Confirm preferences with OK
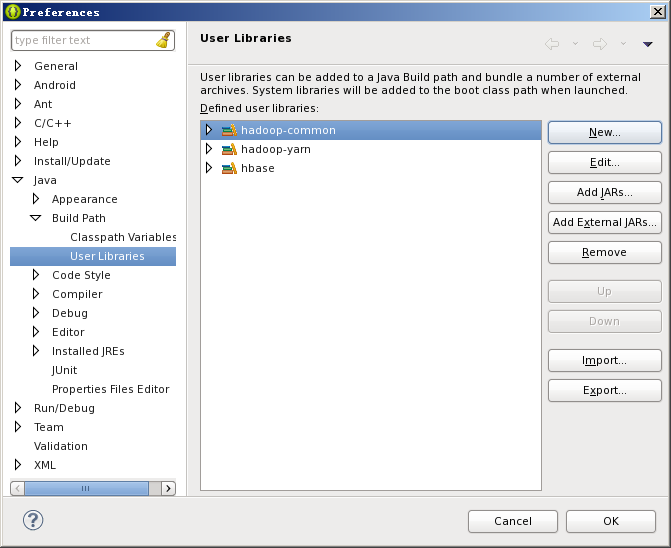 pyautogui.click(x=611, y=521)
